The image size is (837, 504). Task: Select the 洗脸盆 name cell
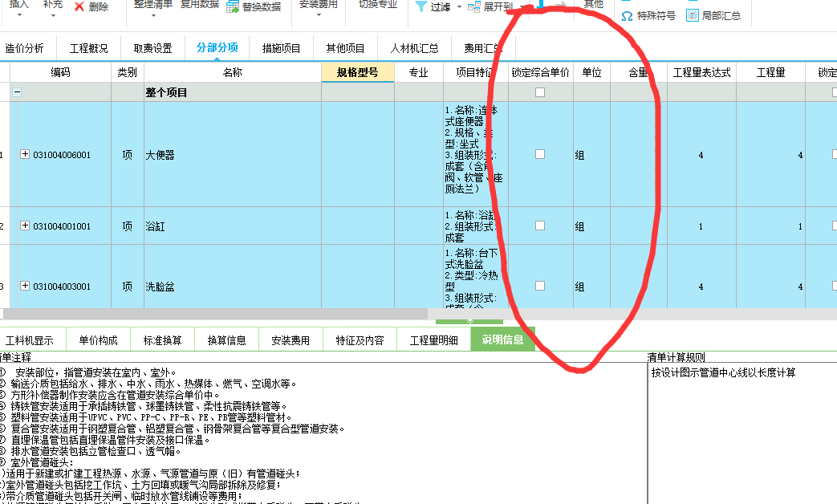[233, 278]
